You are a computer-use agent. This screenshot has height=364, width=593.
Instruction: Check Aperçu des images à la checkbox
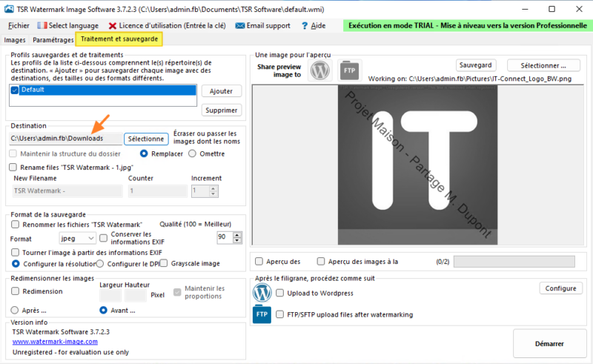click(321, 261)
